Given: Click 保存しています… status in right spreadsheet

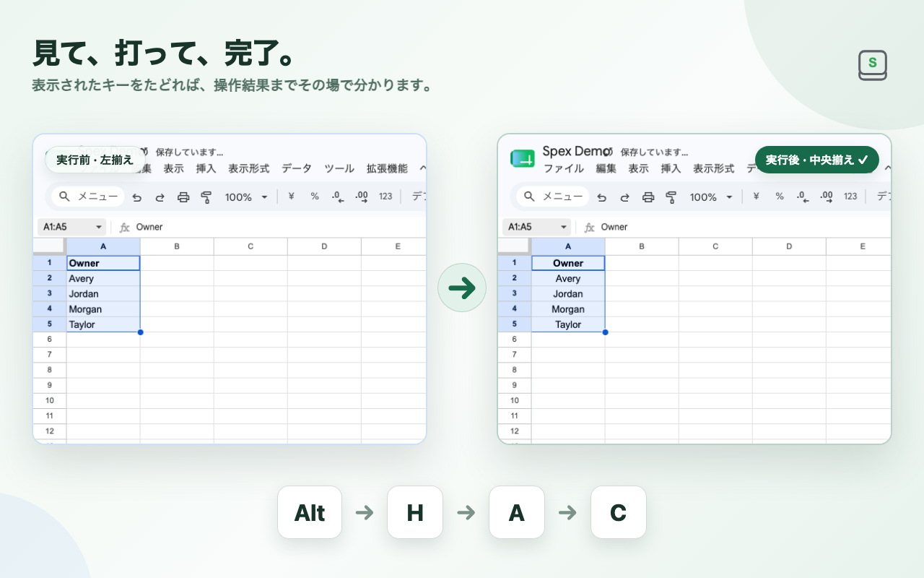Looking at the screenshot, I should [654, 152].
